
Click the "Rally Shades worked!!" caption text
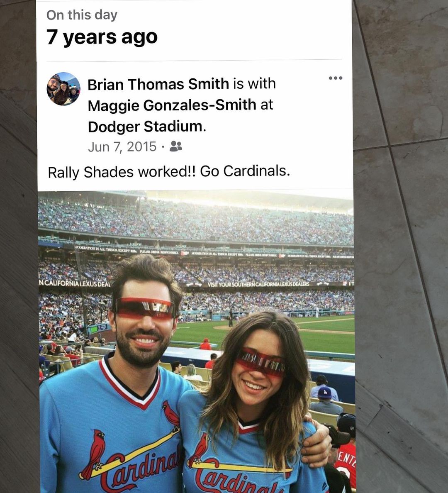(122, 172)
